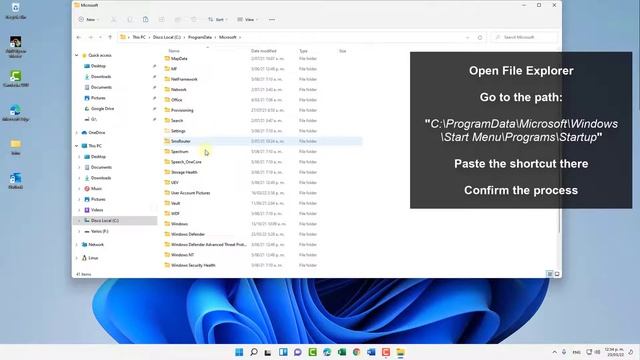The image size is (640, 360).
Task: Select the Speech_OneCore folder
Action: (186, 162)
